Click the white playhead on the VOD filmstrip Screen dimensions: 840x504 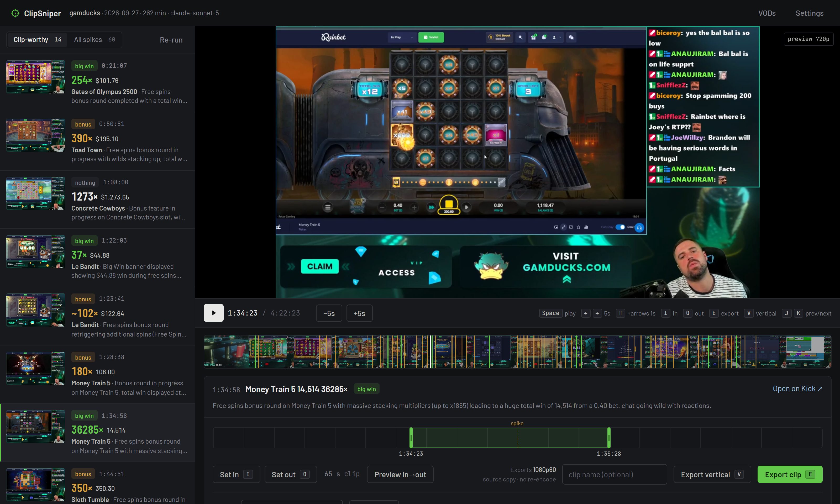tap(430, 352)
